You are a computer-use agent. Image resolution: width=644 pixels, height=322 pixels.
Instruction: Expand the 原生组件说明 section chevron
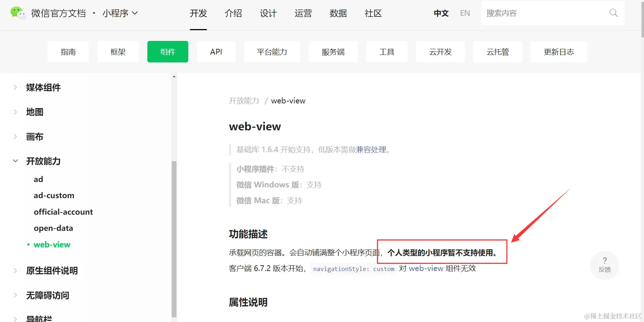(x=15, y=271)
